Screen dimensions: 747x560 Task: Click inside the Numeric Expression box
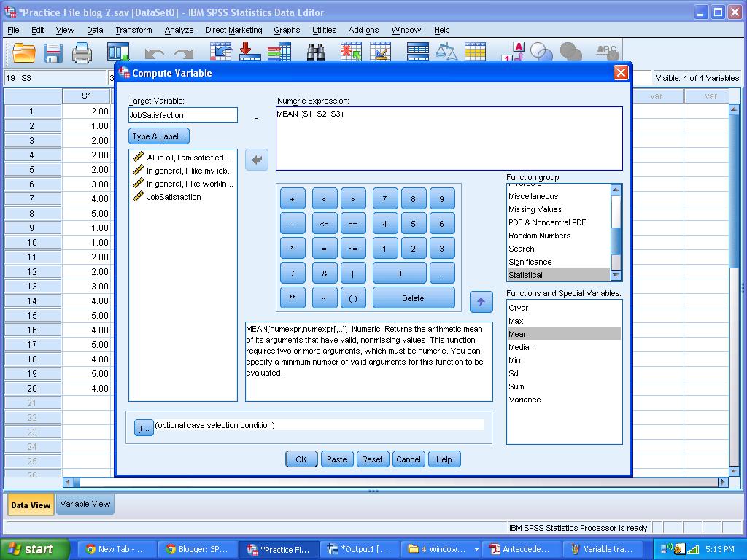(x=449, y=138)
